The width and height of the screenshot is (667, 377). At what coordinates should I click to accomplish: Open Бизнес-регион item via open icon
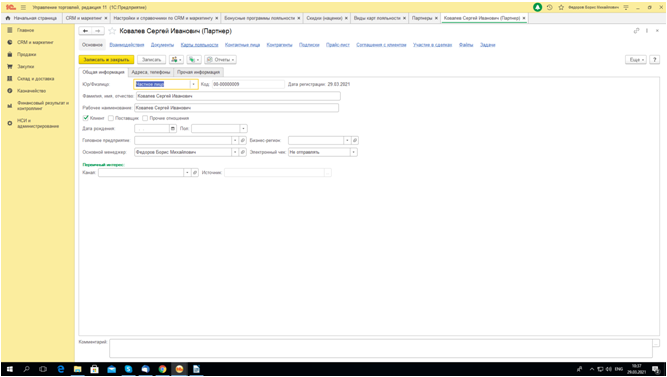[355, 140]
